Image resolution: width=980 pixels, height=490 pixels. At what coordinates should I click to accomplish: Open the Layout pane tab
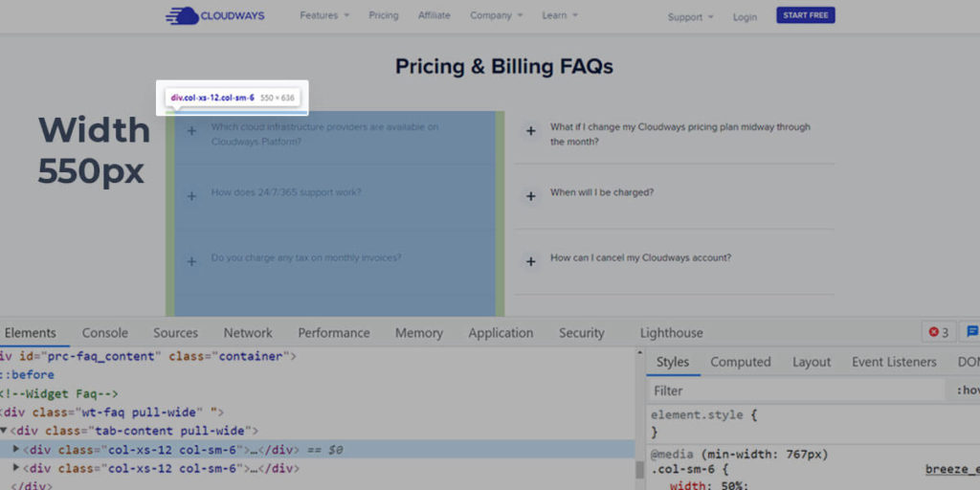click(x=812, y=362)
